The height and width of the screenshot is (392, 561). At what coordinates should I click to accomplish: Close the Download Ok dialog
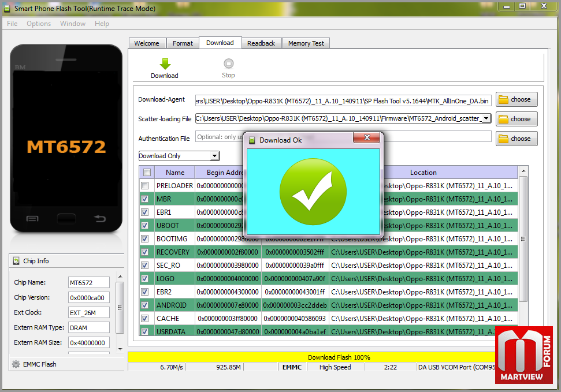(367, 137)
